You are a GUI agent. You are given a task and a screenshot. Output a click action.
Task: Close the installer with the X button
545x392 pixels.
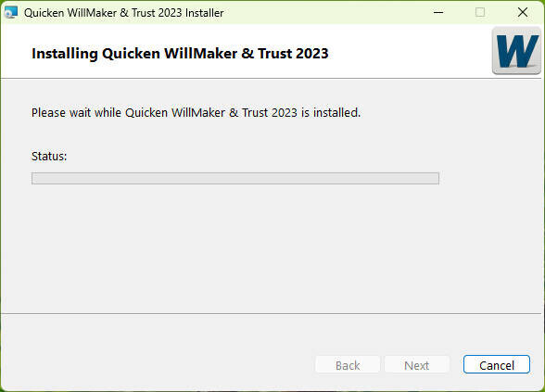(x=523, y=13)
